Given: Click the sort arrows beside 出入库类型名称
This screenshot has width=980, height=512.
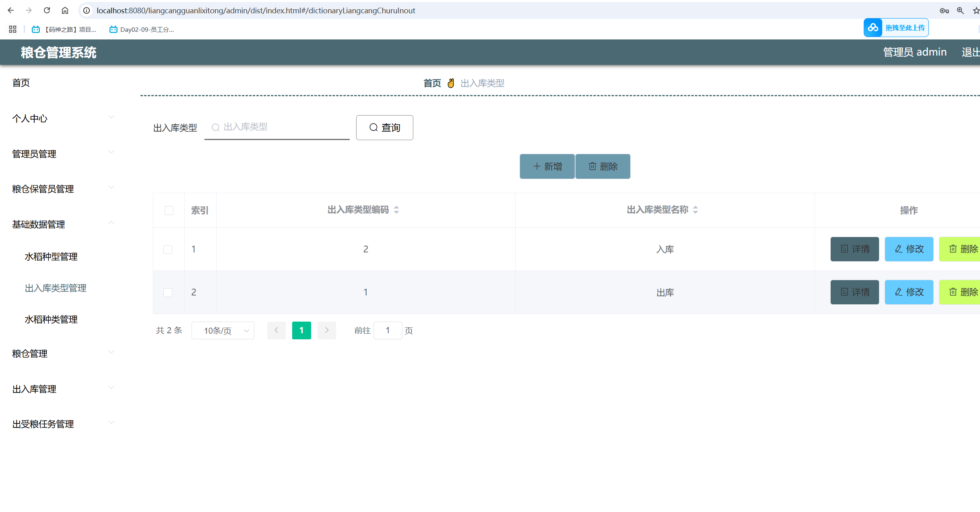Looking at the screenshot, I should tap(695, 210).
